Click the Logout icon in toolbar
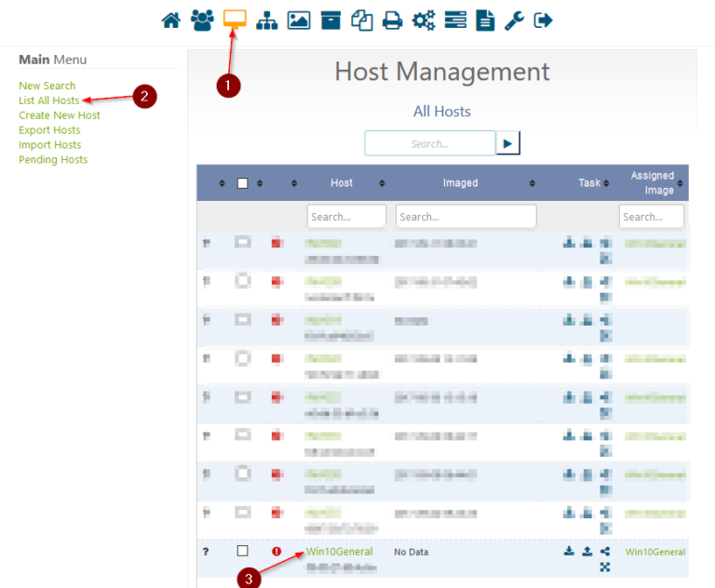Image resolution: width=715 pixels, height=588 pixels. (x=544, y=20)
